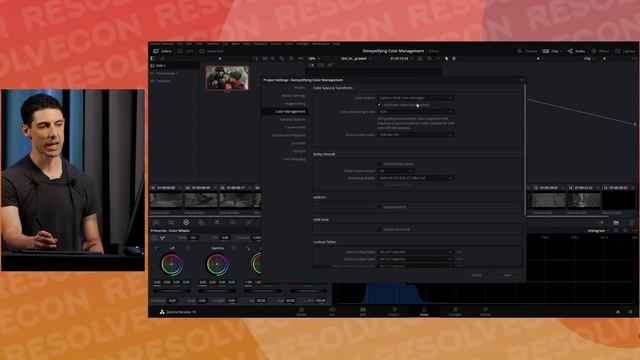
Task: Open project settings gear icon
Action: 631,312
